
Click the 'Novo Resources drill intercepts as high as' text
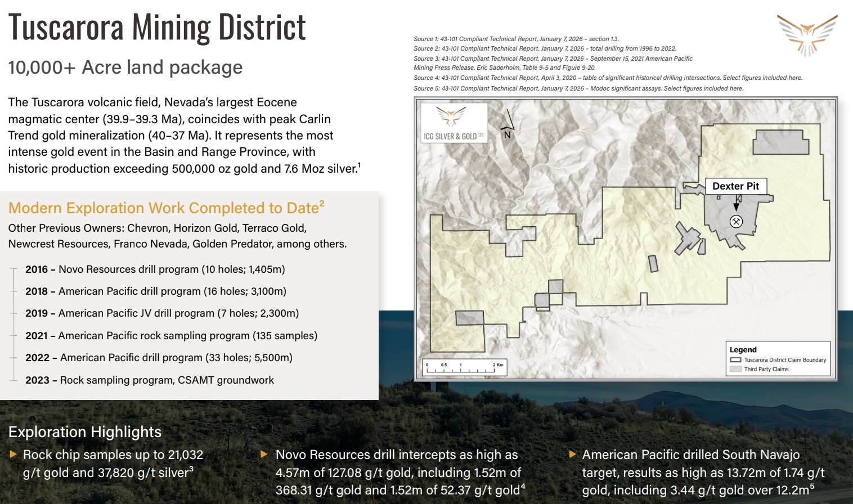coord(400,472)
